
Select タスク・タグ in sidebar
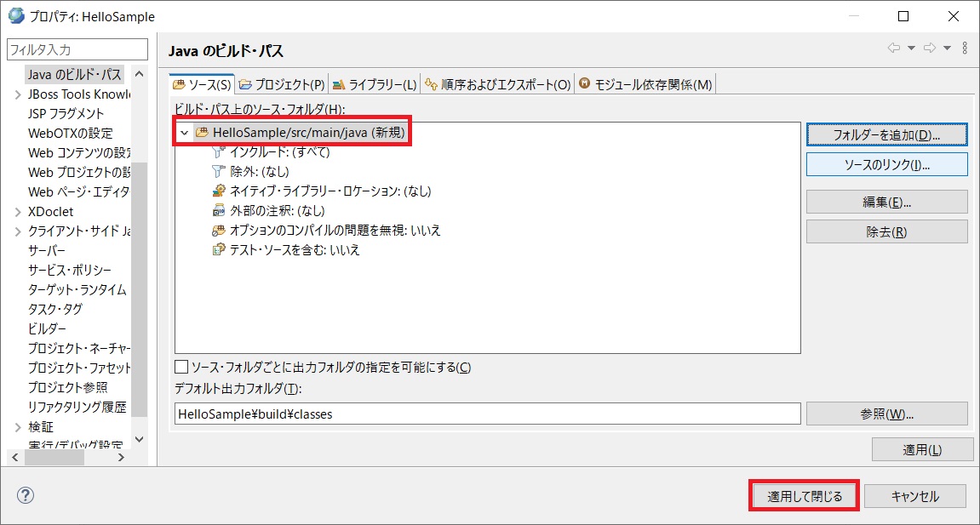click(x=55, y=309)
